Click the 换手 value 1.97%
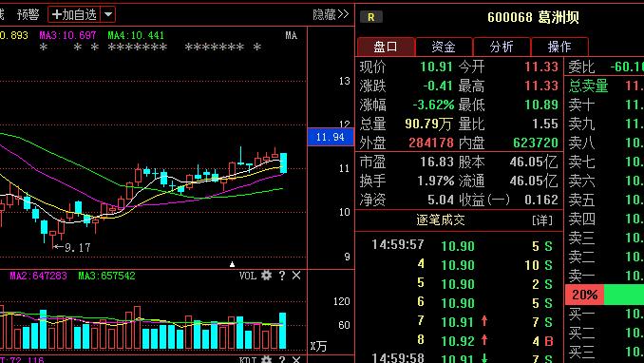The height and width of the screenshot is (363, 644). point(435,181)
